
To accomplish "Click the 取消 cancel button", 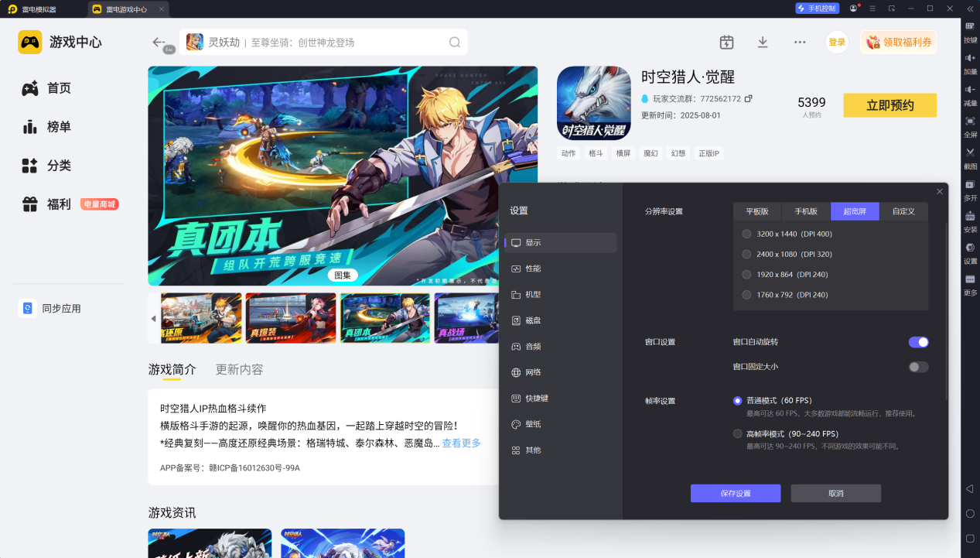I will pyautogui.click(x=836, y=494).
